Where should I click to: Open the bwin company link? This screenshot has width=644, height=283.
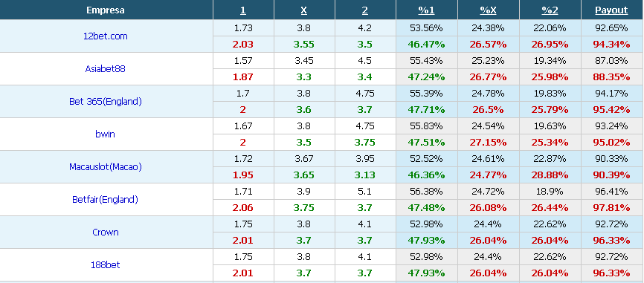105,134
